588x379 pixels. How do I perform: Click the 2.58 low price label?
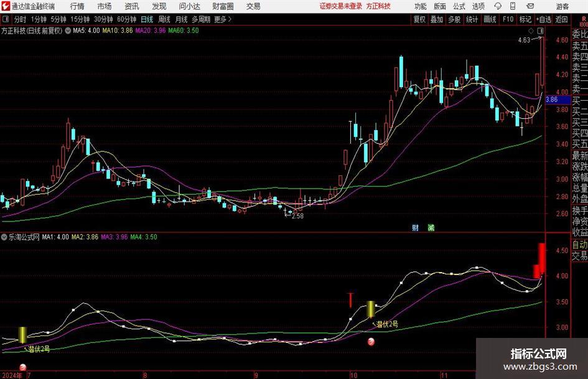pyautogui.click(x=297, y=216)
